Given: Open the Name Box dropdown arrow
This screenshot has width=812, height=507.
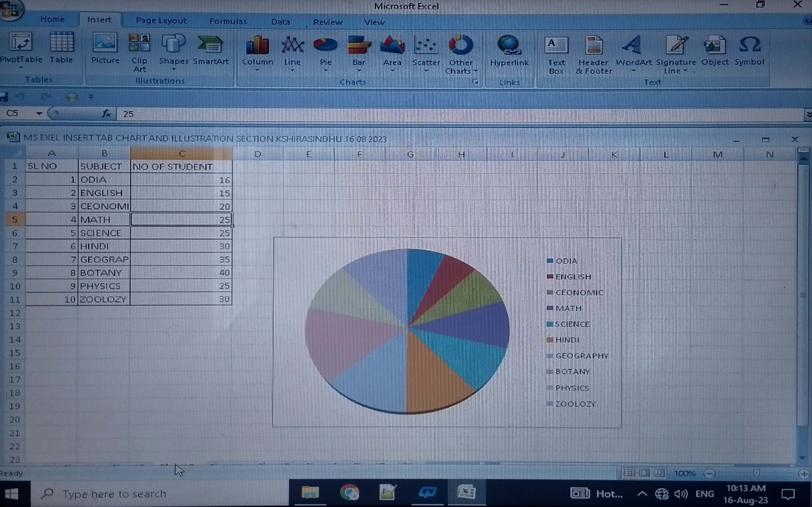Looking at the screenshot, I should tap(39, 114).
